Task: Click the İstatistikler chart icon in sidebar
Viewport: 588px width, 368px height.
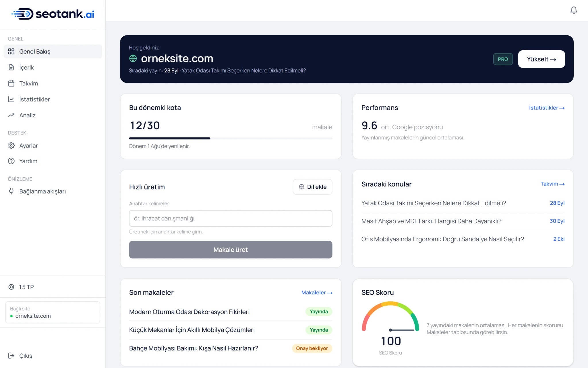Action: [11, 99]
